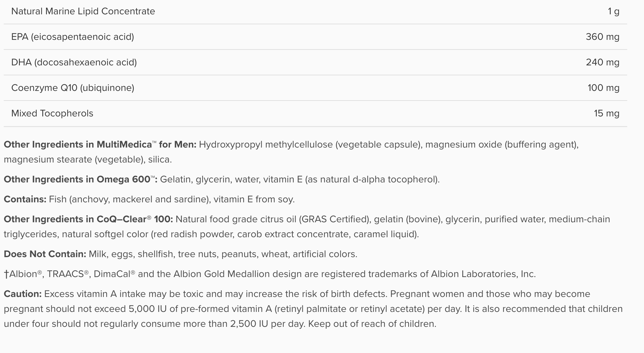Click the bold "Does Not Contain:" label

click(45, 254)
